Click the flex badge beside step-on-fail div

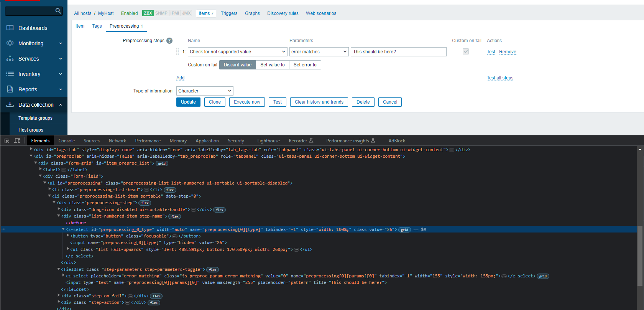(x=156, y=296)
